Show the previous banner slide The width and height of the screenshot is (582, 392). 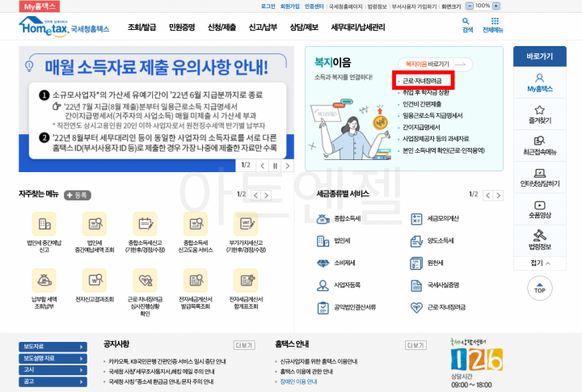(263, 166)
